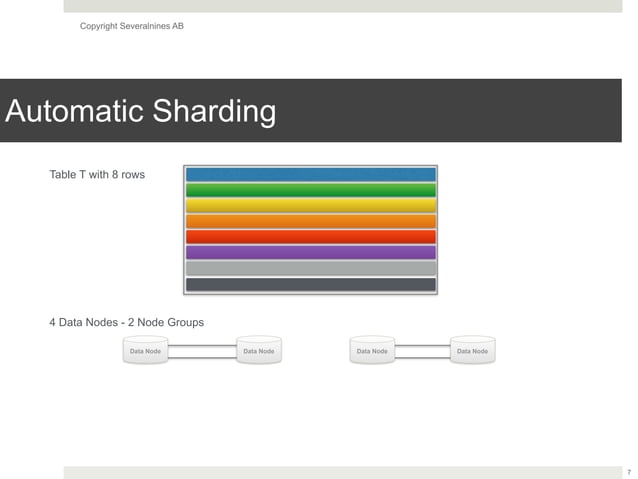Select the blue row in Table T
The image size is (638, 479).
[x=310, y=175]
